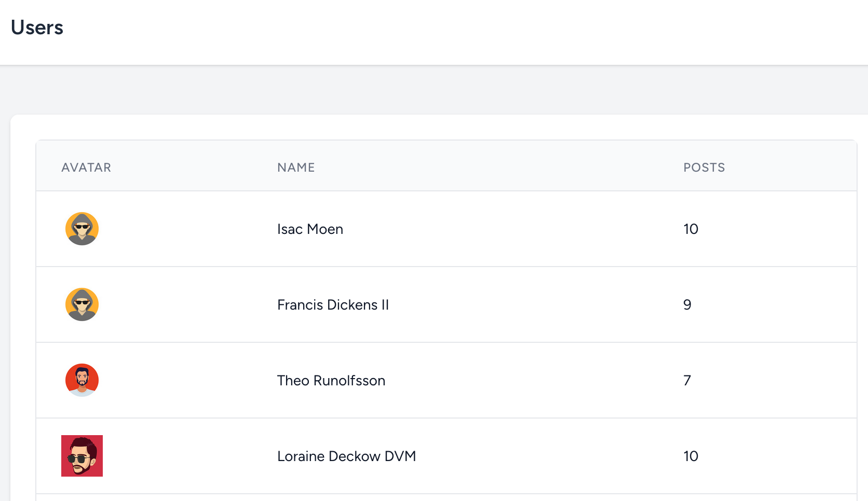Click Isac Moen's post count of 10
This screenshot has height=501, width=868.
tap(690, 229)
